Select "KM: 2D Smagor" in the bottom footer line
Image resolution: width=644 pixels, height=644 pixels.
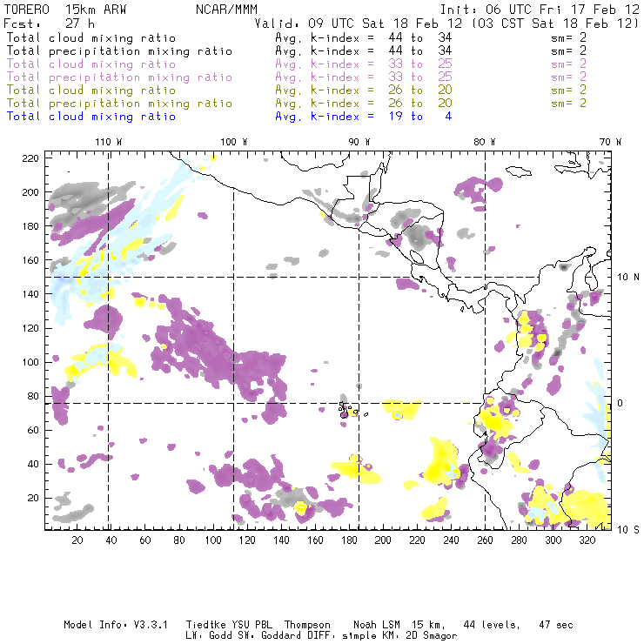point(418,636)
